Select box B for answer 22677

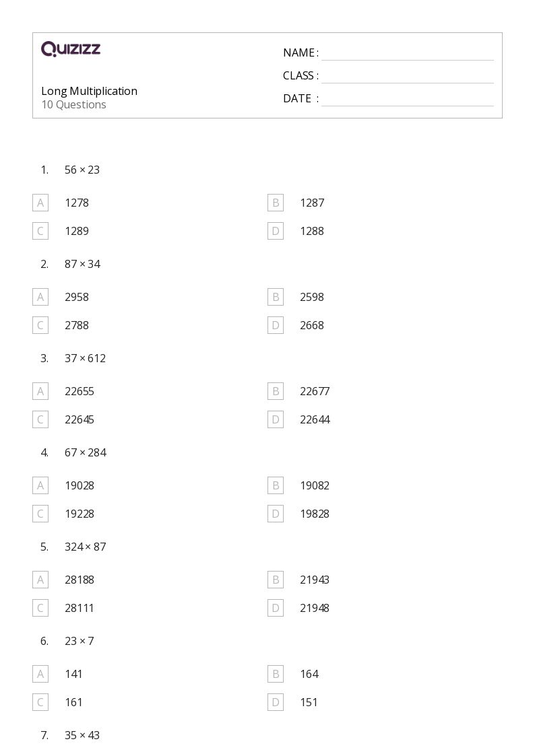[276, 392]
